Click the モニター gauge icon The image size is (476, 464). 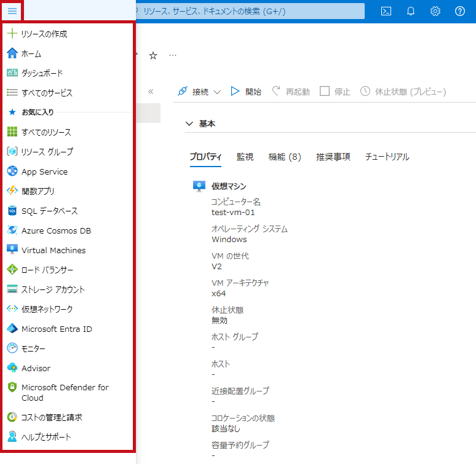click(12, 348)
